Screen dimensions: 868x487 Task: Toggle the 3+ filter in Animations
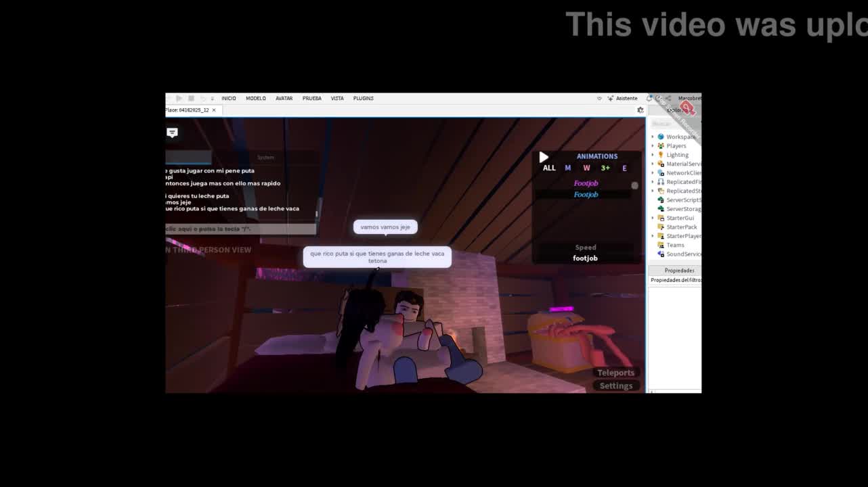coord(605,168)
